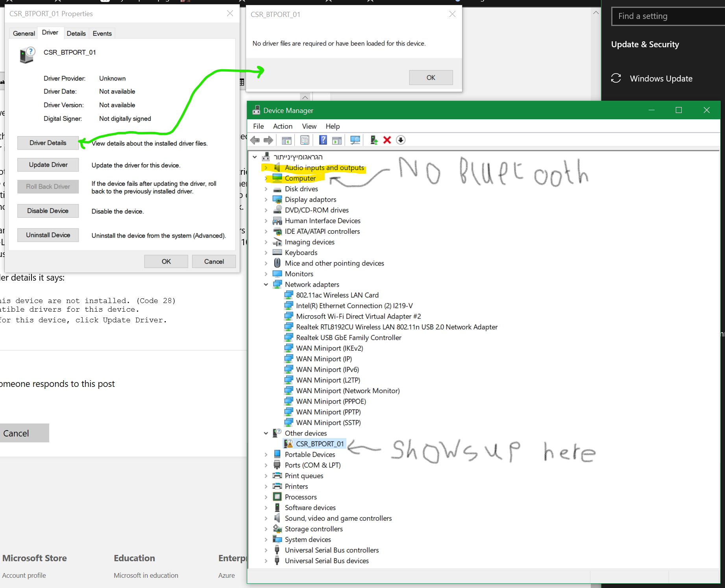Click the Storage controllers icon
The height and width of the screenshot is (588, 725).
coord(277,529)
